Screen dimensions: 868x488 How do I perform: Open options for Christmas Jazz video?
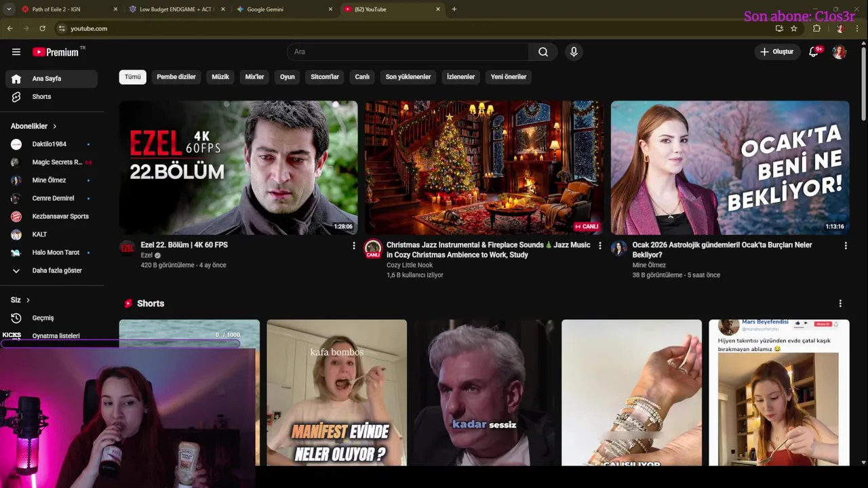tap(599, 245)
